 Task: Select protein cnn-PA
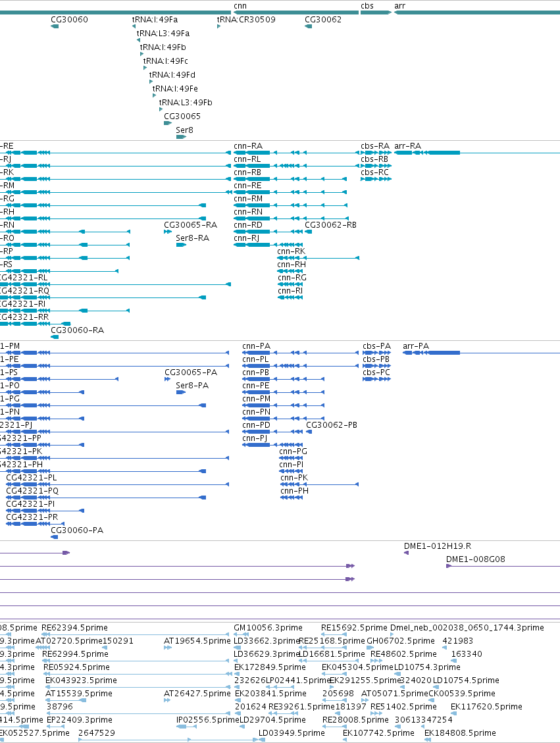coord(257,346)
